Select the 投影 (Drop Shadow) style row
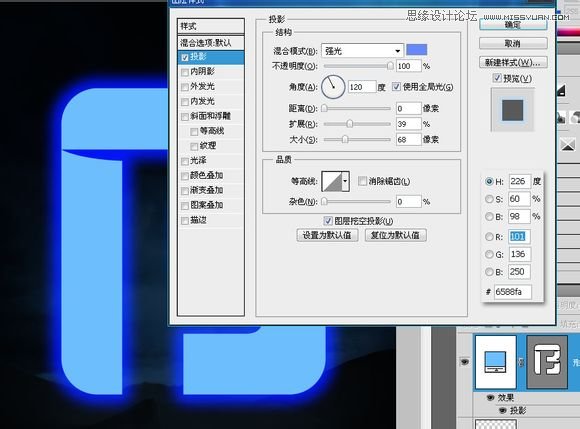 (211, 57)
